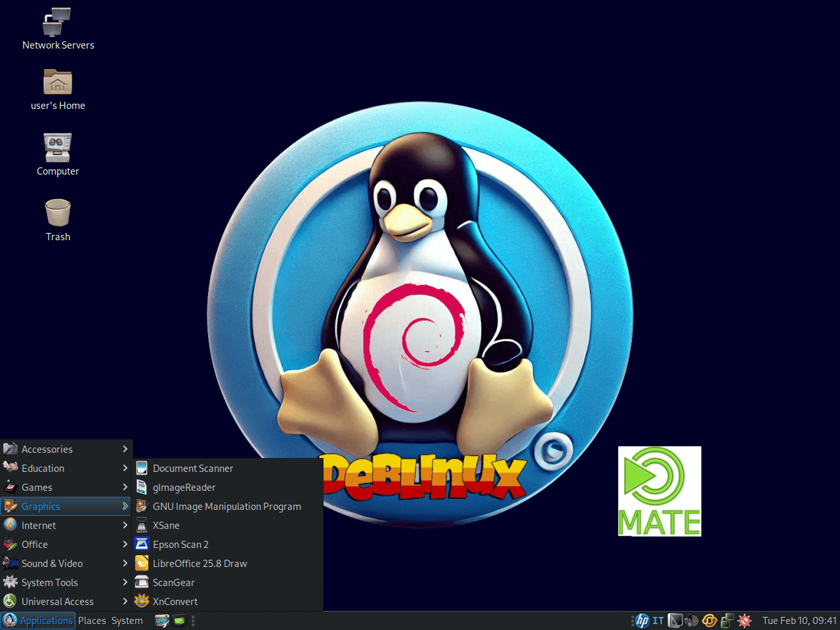Image resolution: width=840 pixels, height=630 pixels.
Task: Open the volume speaker tray icon
Action: click(692, 621)
